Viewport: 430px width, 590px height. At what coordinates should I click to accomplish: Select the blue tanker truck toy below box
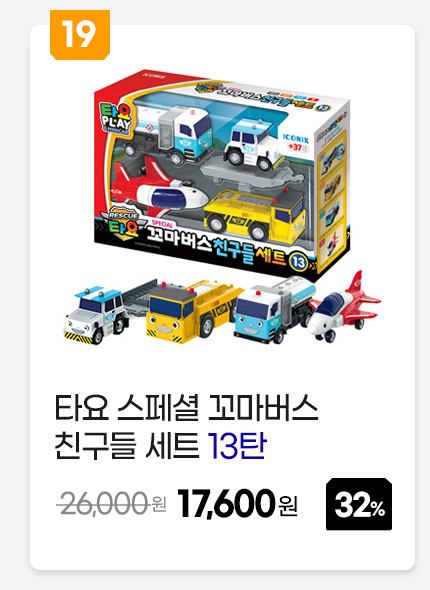(x=273, y=310)
